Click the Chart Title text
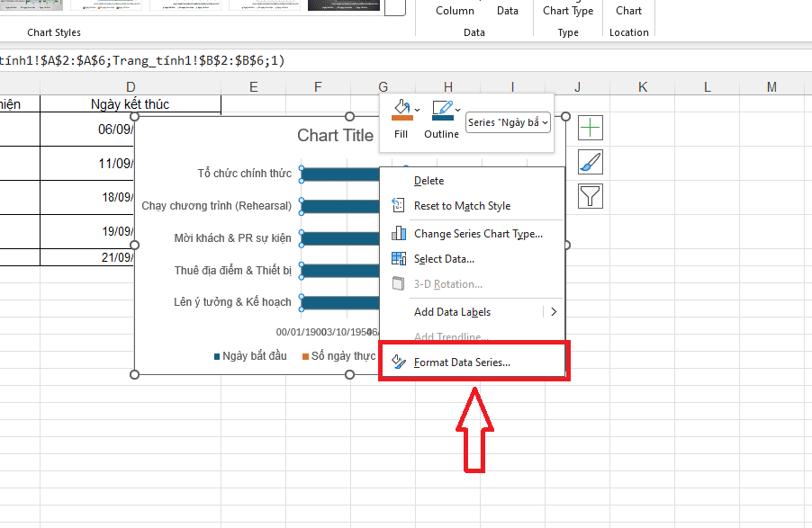 pyautogui.click(x=335, y=136)
